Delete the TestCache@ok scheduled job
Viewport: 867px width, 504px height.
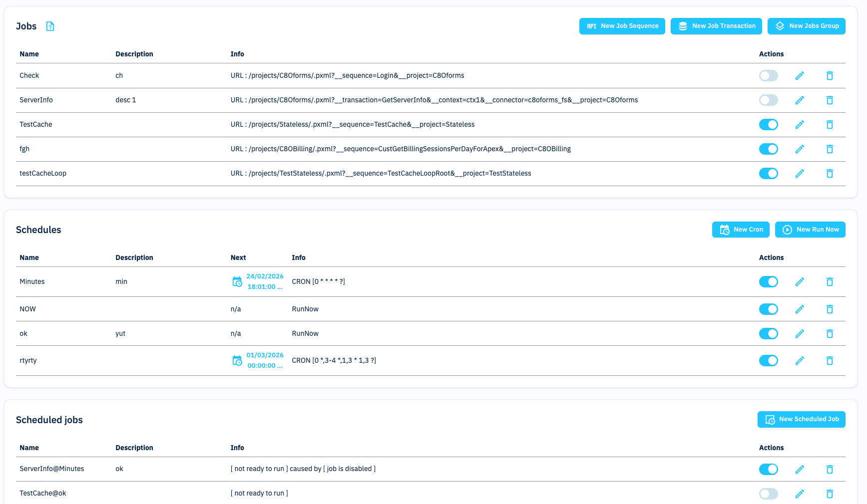tap(830, 494)
